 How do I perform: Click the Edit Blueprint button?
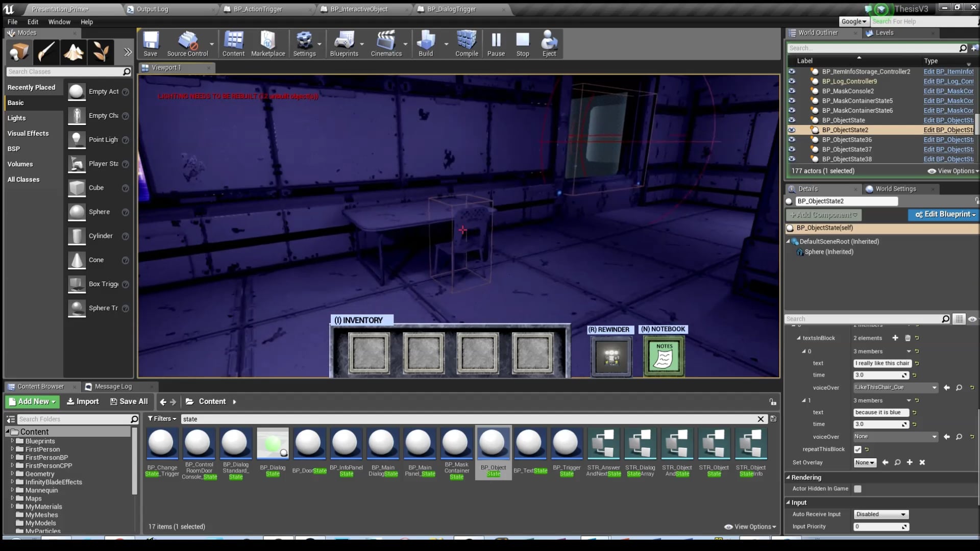click(x=943, y=214)
